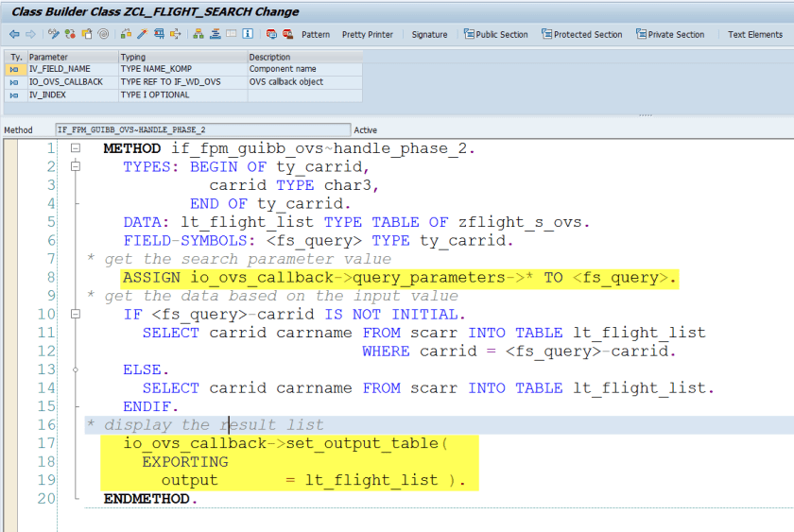Click the blue information Help icon
This screenshot has height=532, width=794.
[x=248, y=34]
